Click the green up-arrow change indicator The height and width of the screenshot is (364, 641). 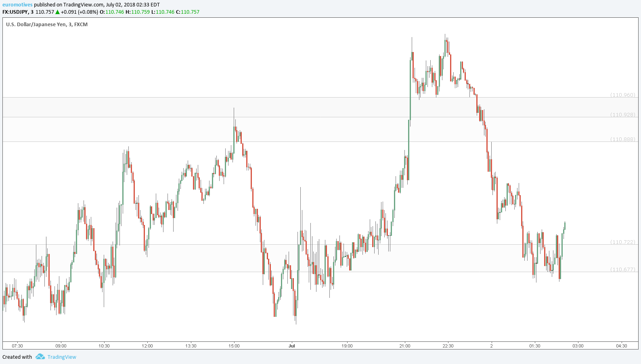tap(58, 12)
